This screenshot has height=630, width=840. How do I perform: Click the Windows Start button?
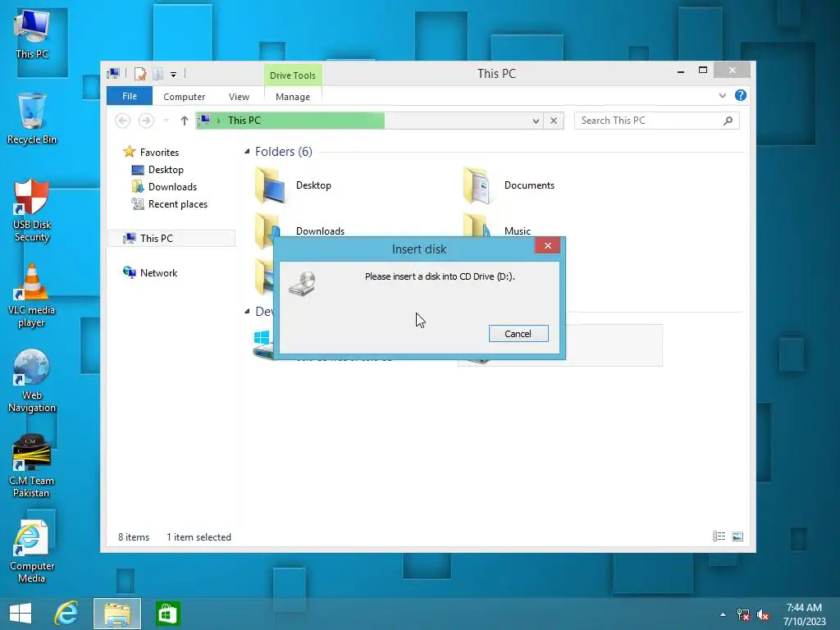pos(21,614)
